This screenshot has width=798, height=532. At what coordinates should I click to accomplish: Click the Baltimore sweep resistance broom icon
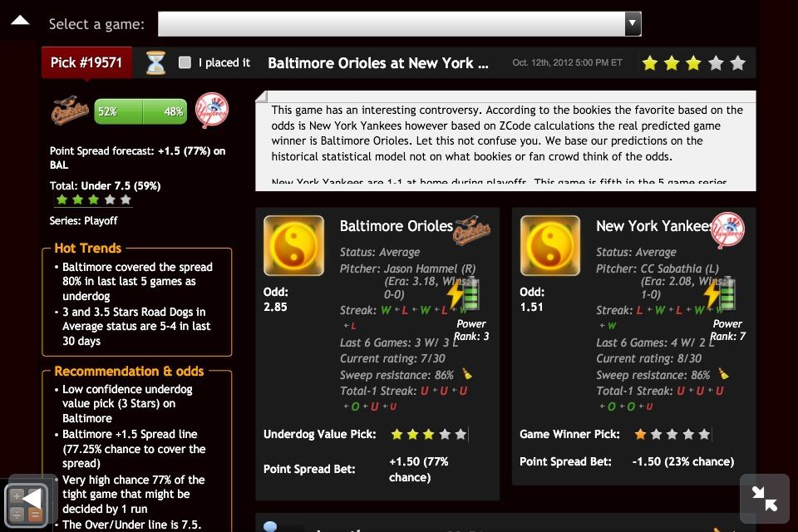point(467,374)
